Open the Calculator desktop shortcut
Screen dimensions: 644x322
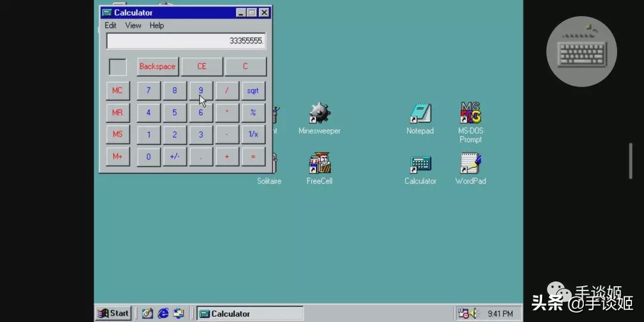tap(420, 170)
